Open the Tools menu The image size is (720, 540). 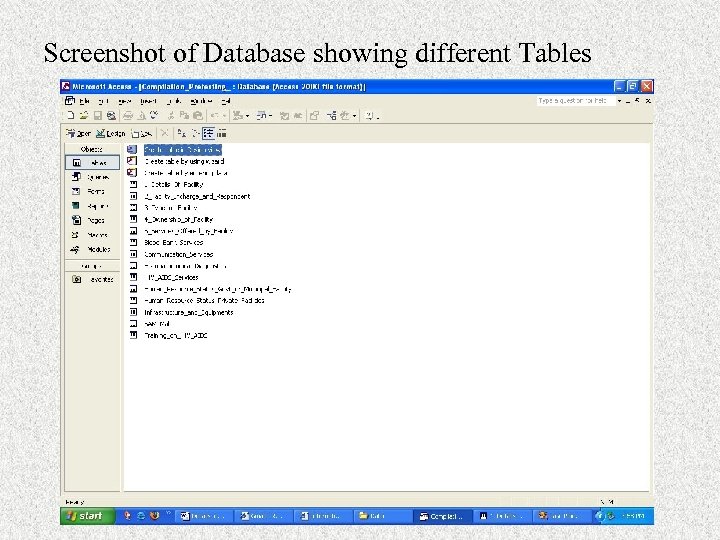point(174,101)
